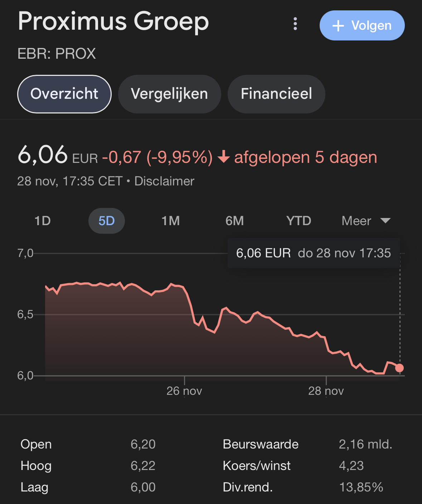Switch chart to 6M range
422x504 pixels.
(234, 221)
